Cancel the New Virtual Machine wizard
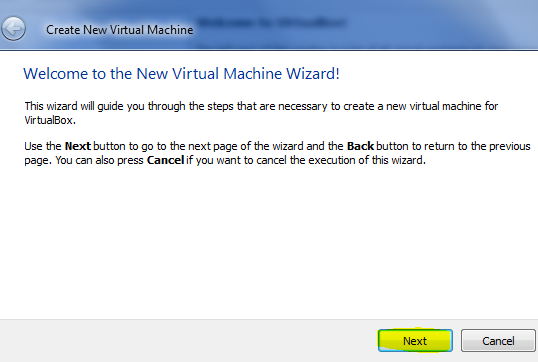Image resolution: width=538 pixels, height=362 pixels. [498, 341]
